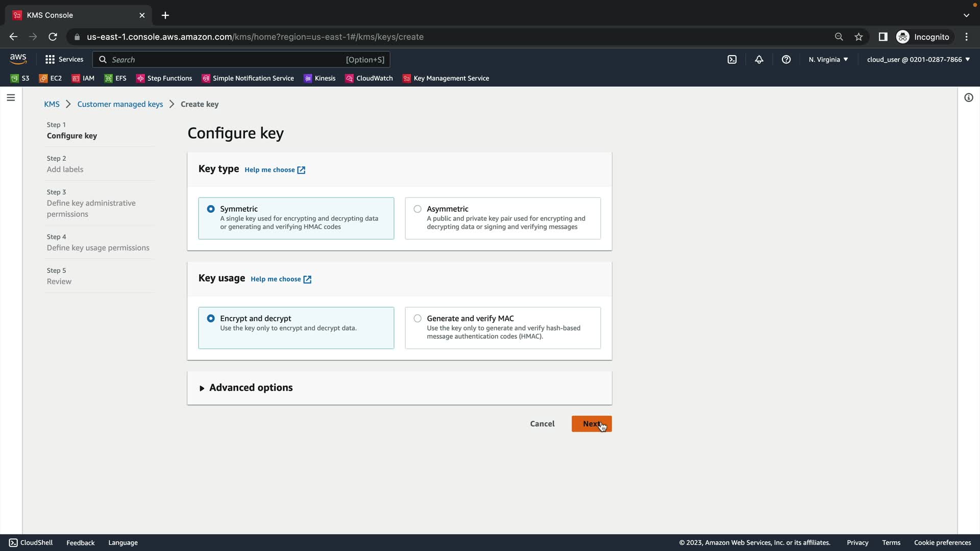Go to Customer managed keys breadcrumb
The width and height of the screenshot is (980, 551).
120,104
